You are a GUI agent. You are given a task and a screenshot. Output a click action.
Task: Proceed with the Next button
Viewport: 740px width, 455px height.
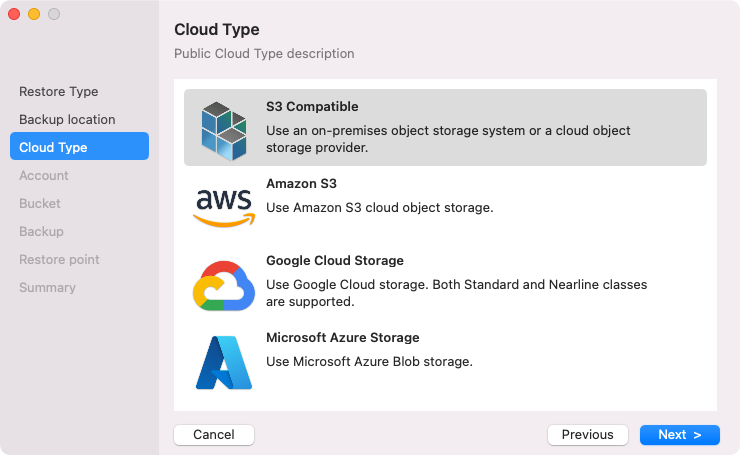(680, 435)
